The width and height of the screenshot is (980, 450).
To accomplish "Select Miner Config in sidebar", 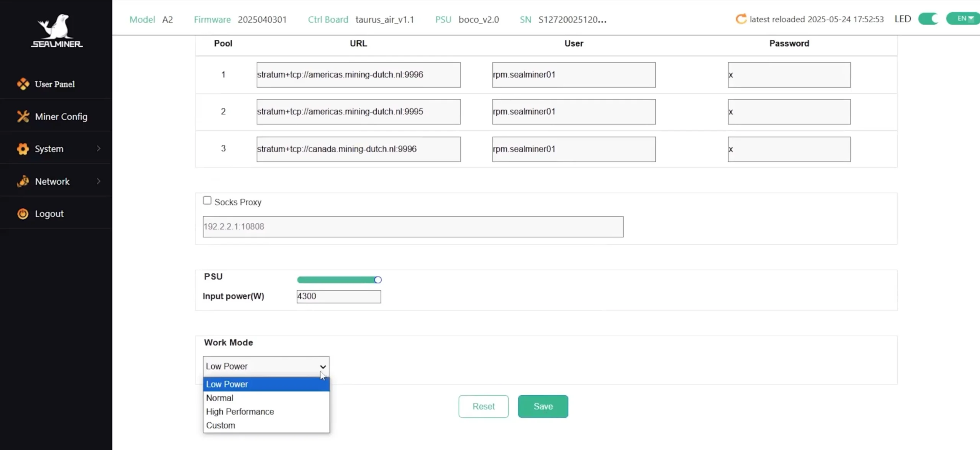I will 61,116.
